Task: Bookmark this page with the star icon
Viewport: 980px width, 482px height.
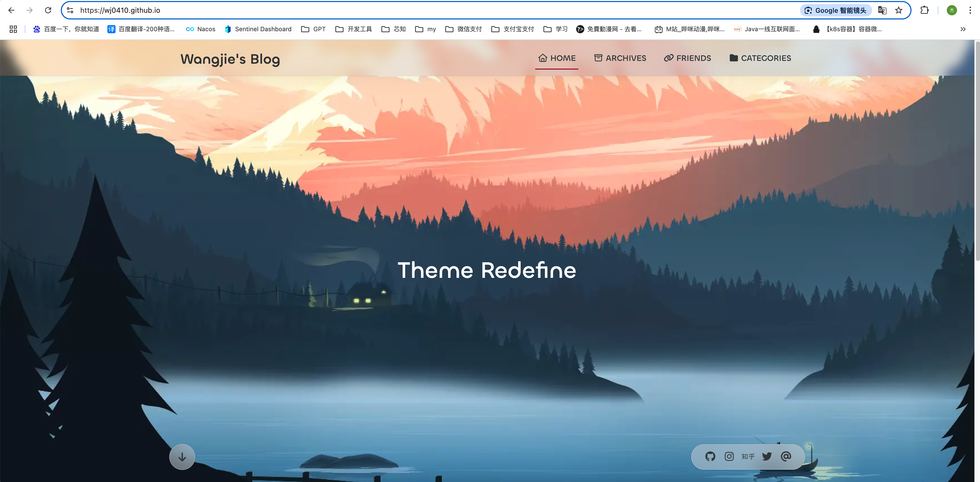Action: [898, 10]
